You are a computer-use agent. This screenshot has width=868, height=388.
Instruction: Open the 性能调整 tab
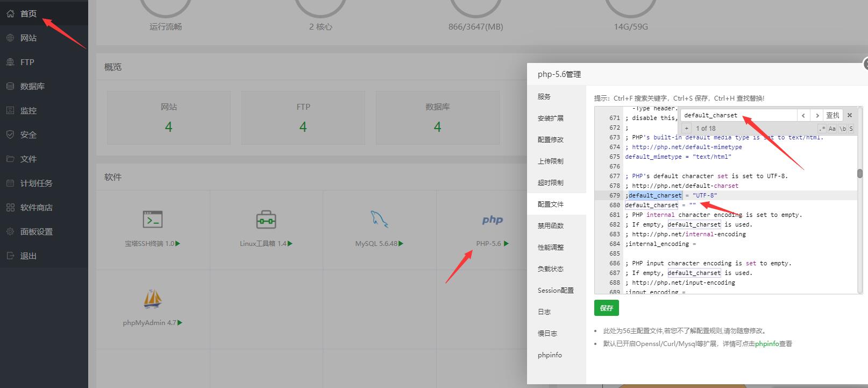click(557, 248)
